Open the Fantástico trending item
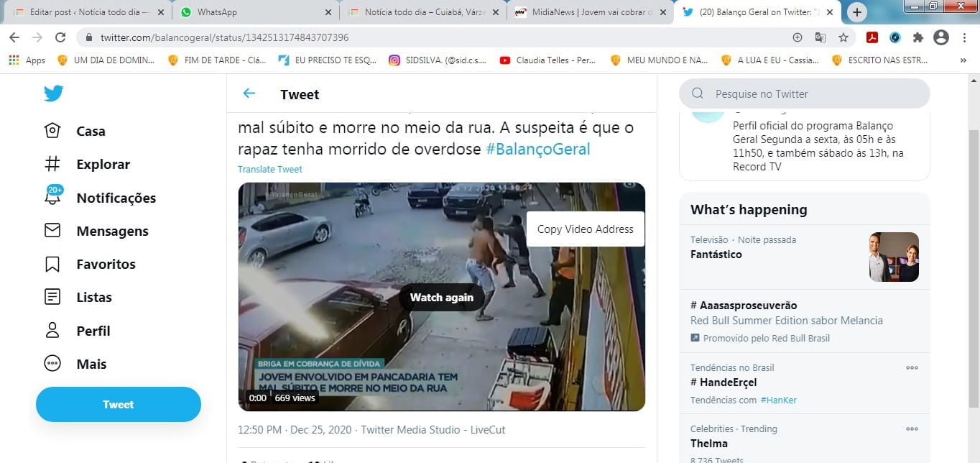The height and width of the screenshot is (463, 980). pos(805,257)
